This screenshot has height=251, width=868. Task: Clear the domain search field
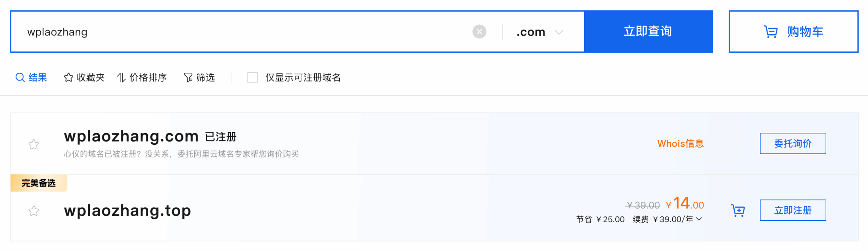tap(479, 32)
